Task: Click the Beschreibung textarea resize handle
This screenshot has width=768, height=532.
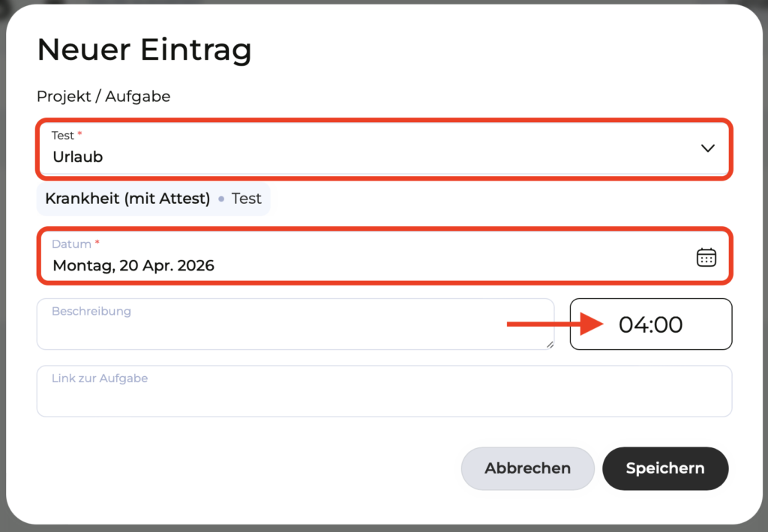Action: pyautogui.click(x=550, y=345)
